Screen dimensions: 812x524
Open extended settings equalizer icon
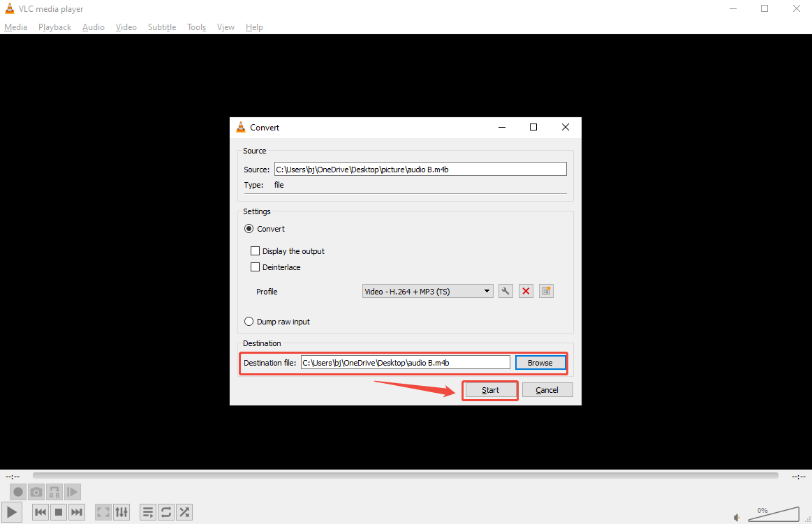121,512
